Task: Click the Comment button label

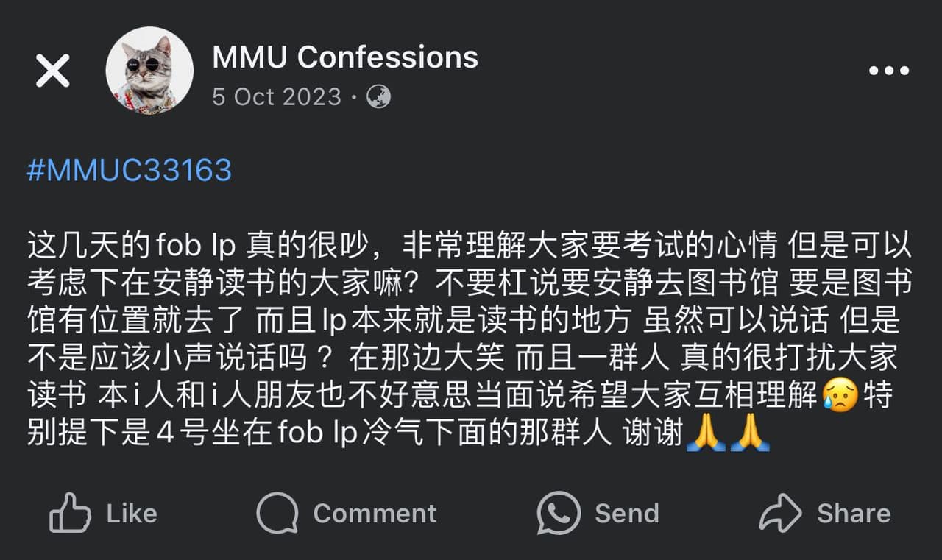Action: pos(375,514)
